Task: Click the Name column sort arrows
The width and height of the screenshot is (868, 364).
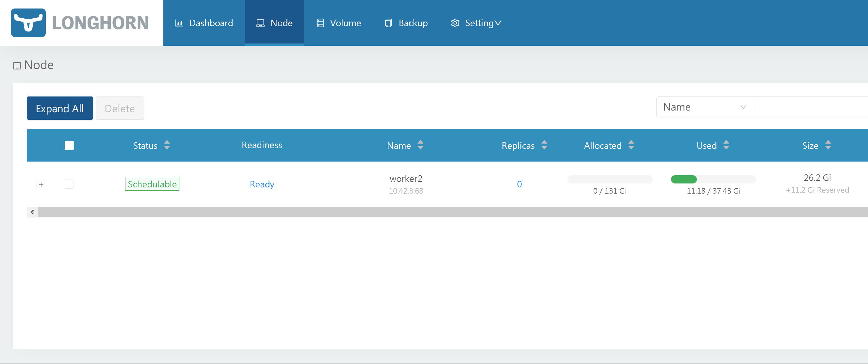Action: click(420, 146)
